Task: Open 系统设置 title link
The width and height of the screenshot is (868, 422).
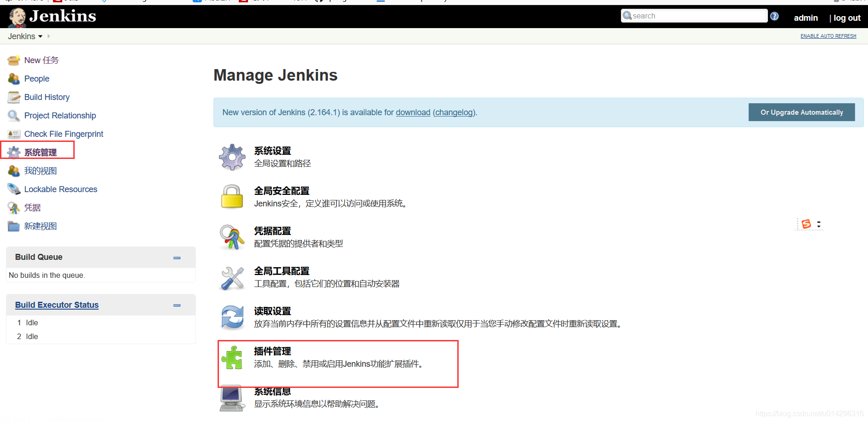Action: (272, 151)
